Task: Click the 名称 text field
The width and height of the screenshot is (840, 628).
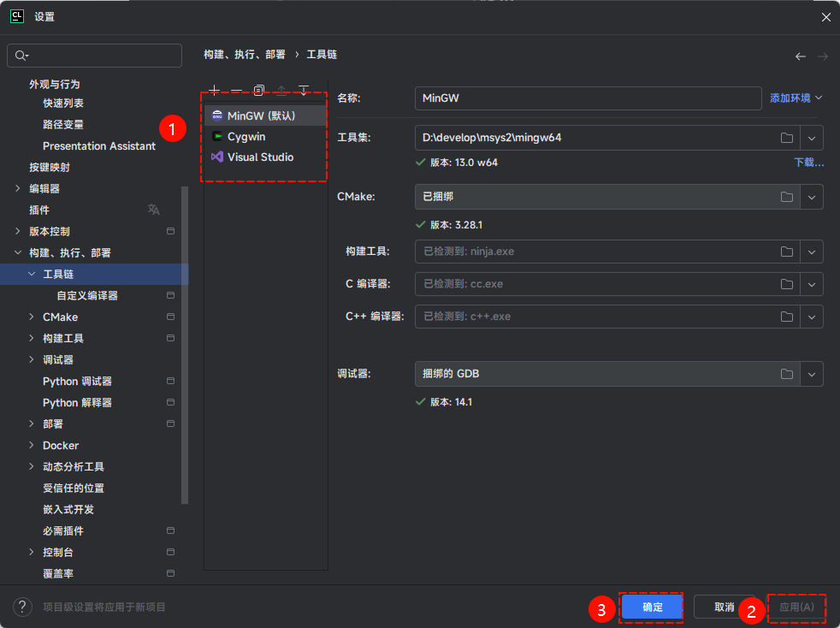Action: (587, 98)
